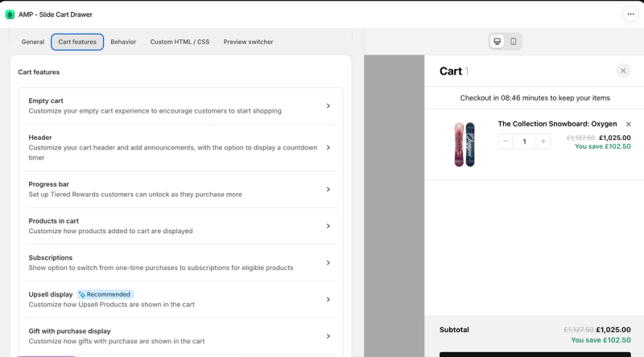
Task: Expand the Gift with purchase display chevron
Action: pos(328,336)
